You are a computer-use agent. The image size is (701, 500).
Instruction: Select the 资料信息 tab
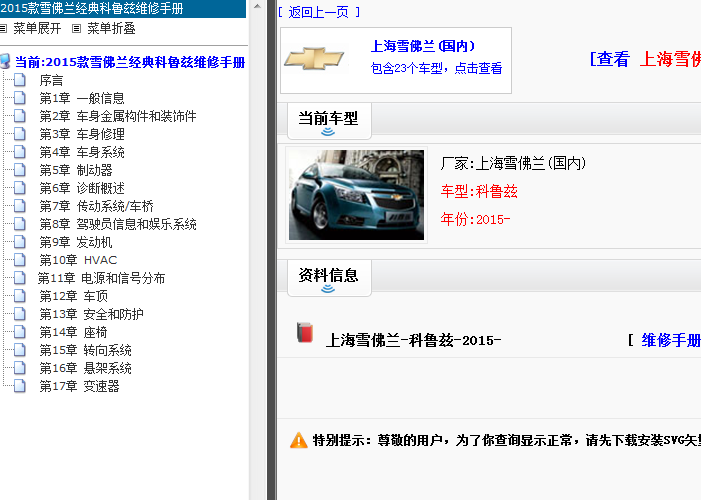tap(329, 277)
